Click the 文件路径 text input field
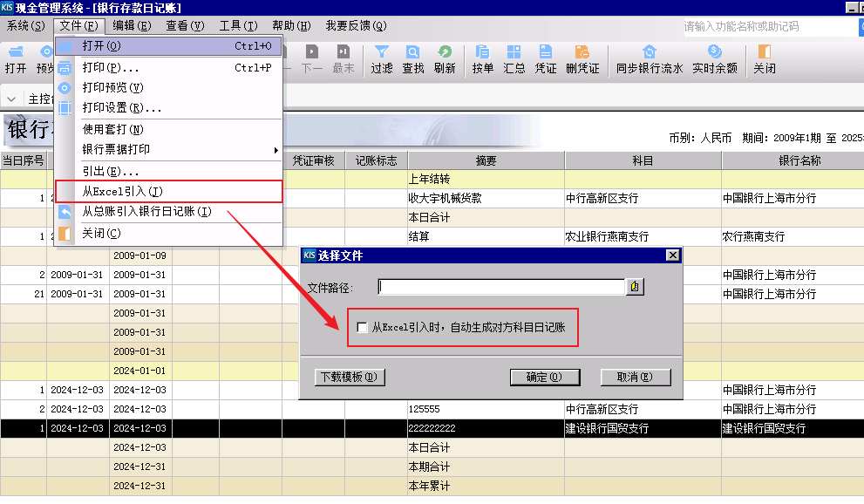864x504 pixels. [x=501, y=287]
